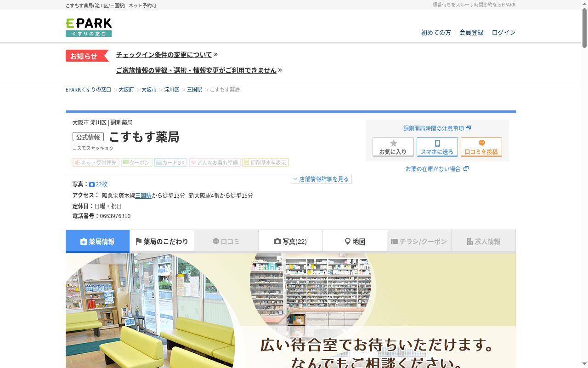The image size is (588, 368).
Task: Click the カードOK badge
Action: (x=170, y=162)
